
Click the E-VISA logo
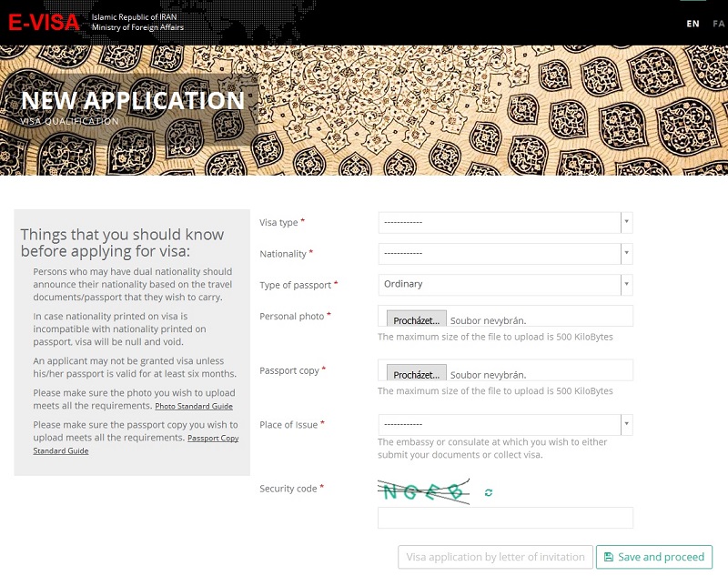(44, 22)
